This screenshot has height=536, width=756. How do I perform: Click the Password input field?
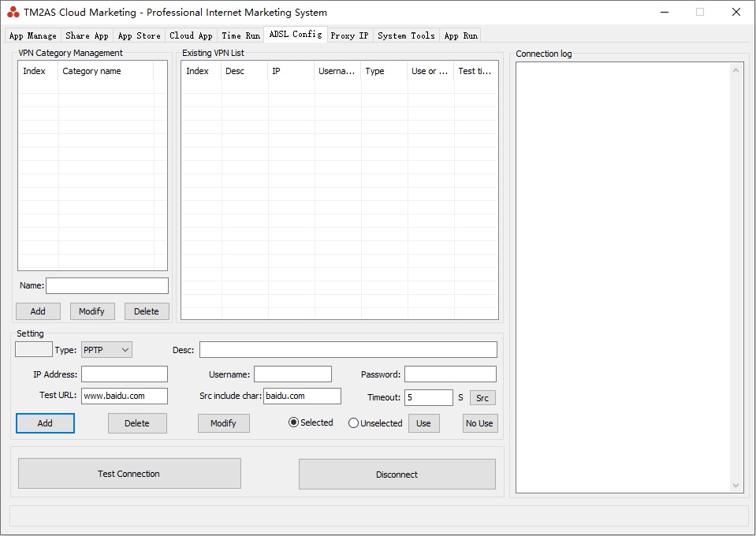450,374
